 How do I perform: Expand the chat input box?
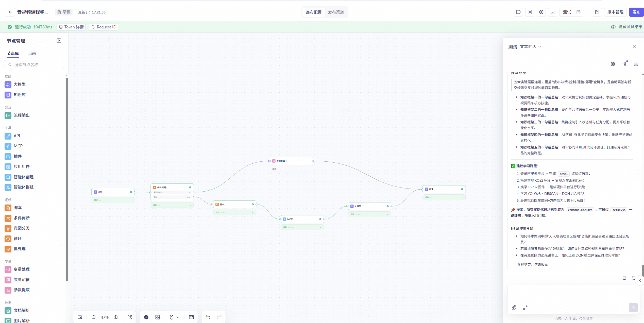525,308
